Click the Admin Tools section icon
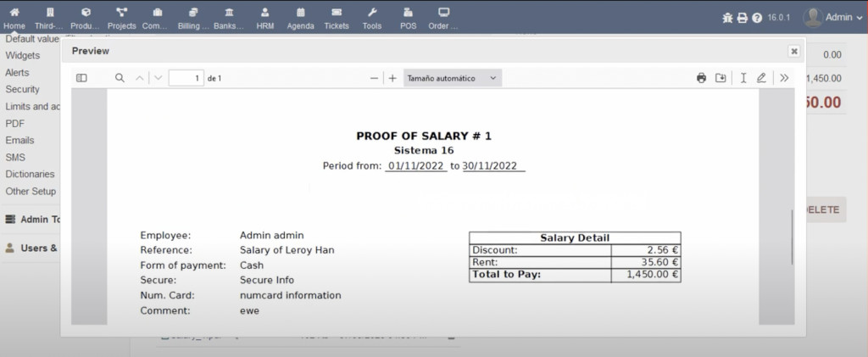This screenshot has height=357, width=868. (x=10, y=219)
